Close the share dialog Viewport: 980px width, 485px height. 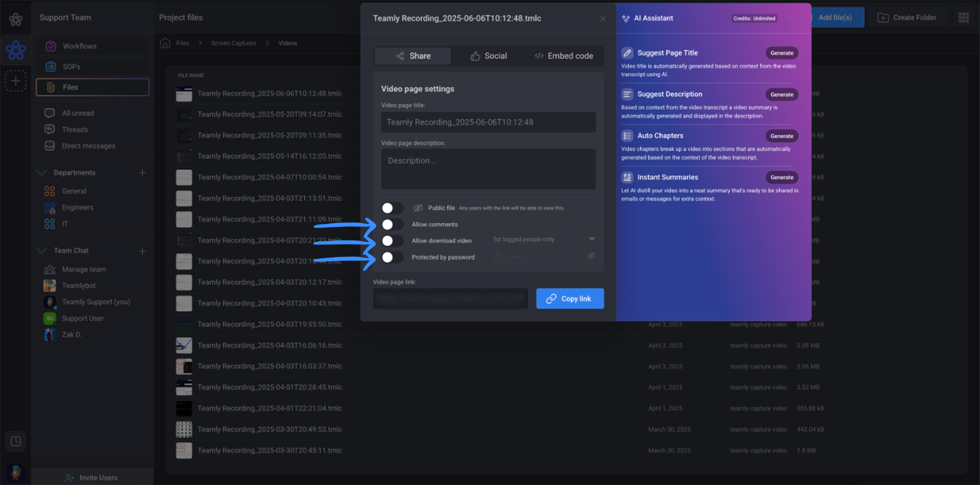point(603,19)
